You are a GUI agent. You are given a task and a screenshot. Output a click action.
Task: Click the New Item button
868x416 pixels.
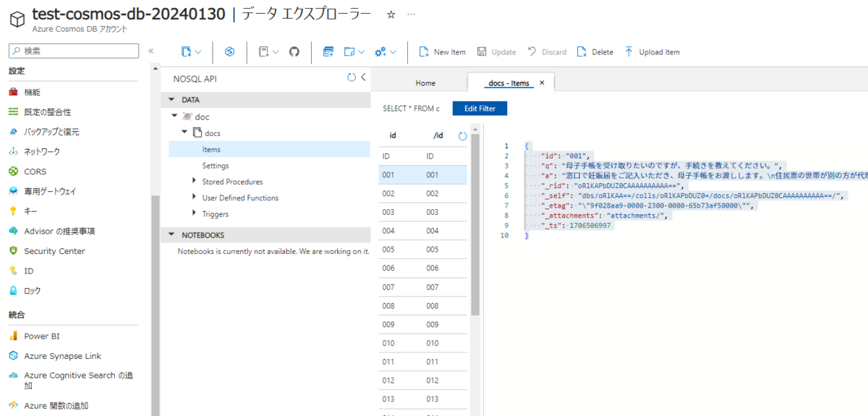pos(442,52)
